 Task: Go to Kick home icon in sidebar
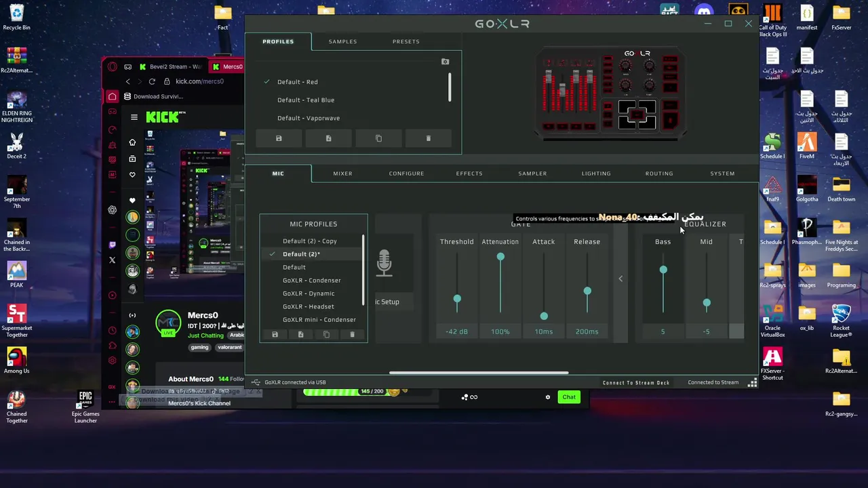[132, 142]
